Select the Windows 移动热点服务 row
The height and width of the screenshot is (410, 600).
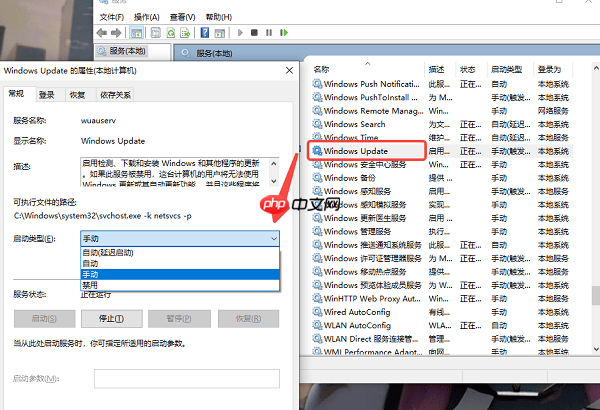click(x=440, y=271)
